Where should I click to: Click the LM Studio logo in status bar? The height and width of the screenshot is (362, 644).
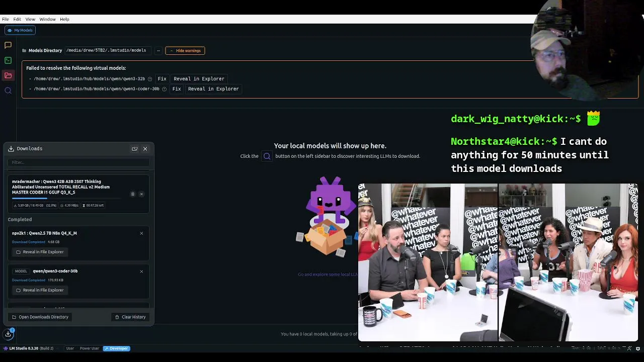pyautogui.click(x=6, y=348)
